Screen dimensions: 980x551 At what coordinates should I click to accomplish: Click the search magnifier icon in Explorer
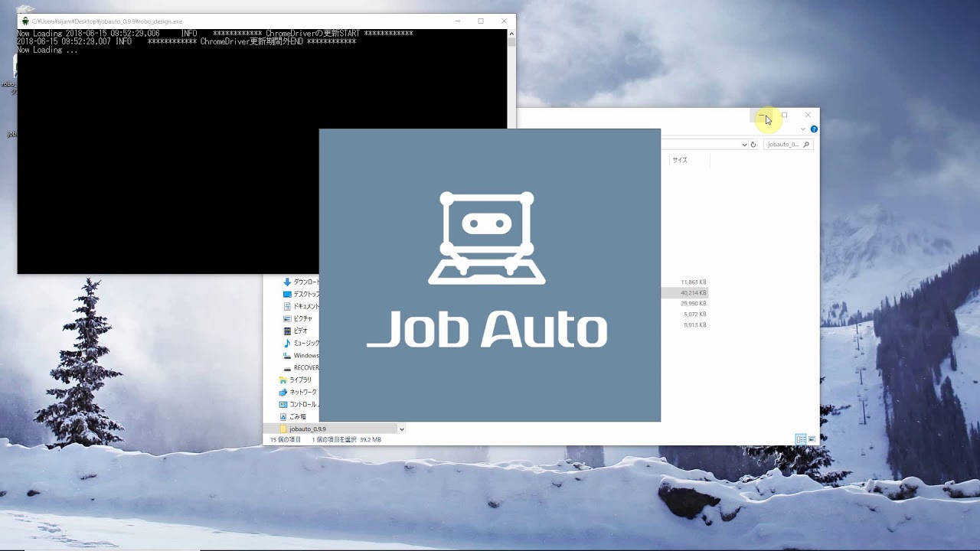[806, 144]
